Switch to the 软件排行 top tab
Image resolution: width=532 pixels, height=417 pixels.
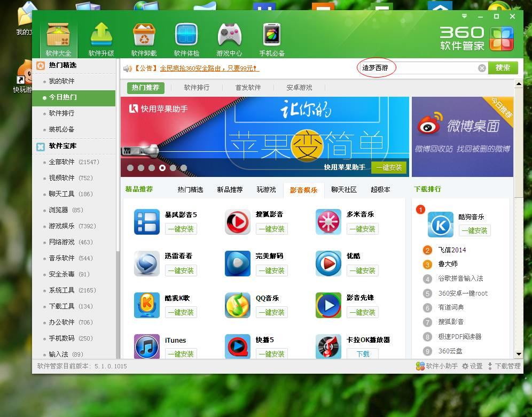click(x=197, y=88)
